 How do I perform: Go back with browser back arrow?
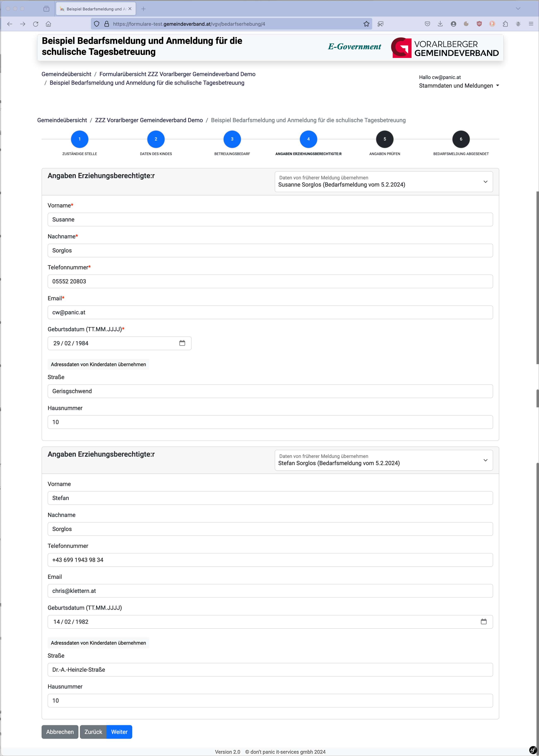coord(10,24)
